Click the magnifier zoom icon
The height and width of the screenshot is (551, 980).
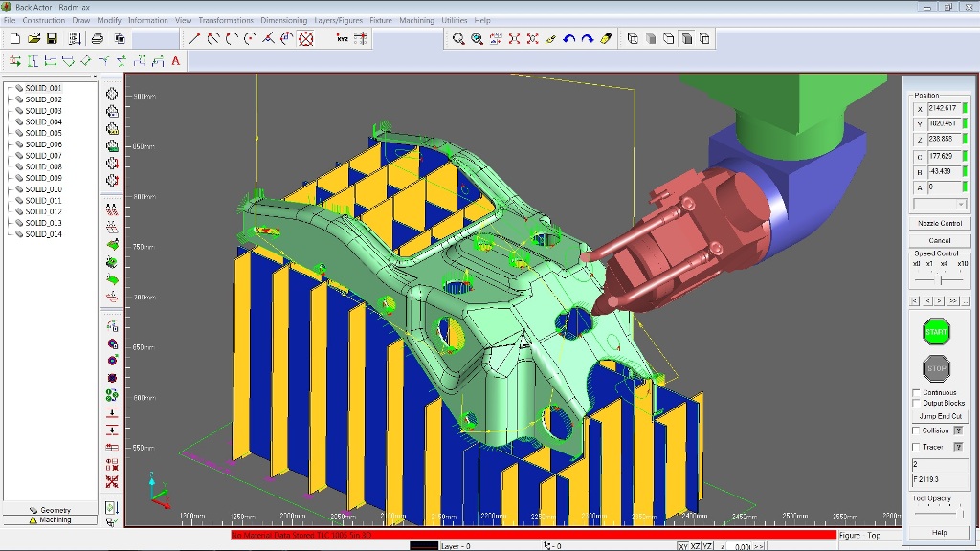tap(458, 39)
